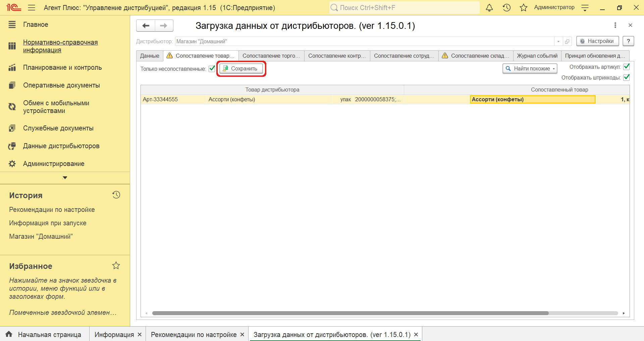Switch to the Сопоставление контр... tab
This screenshot has height=341, width=644.
point(337,56)
